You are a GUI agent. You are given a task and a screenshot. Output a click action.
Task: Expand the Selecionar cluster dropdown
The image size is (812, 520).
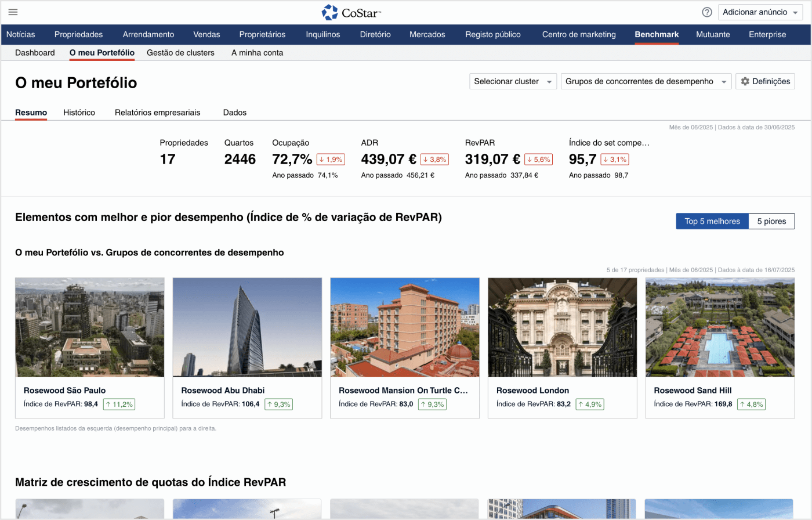(513, 81)
